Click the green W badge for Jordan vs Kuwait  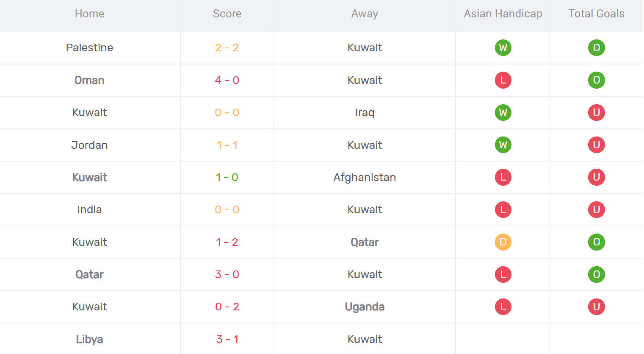[503, 145]
